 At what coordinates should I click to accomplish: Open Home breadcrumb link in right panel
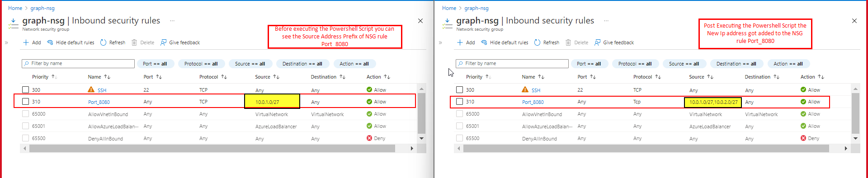click(449, 8)
